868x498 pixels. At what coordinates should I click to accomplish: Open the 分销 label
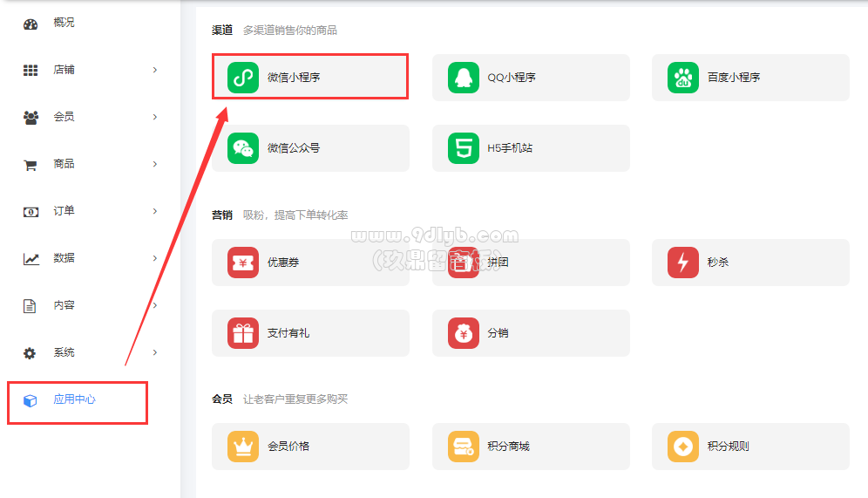pos(498,333)
